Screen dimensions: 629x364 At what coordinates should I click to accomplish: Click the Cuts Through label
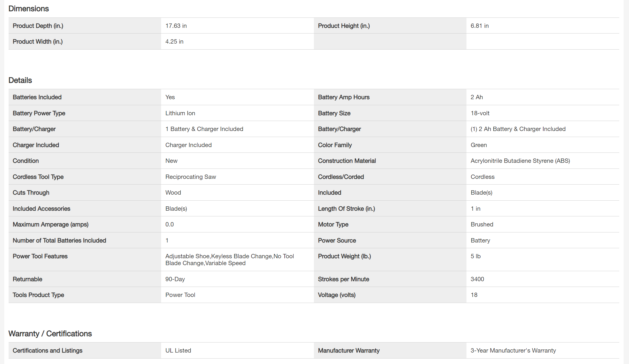31,193
